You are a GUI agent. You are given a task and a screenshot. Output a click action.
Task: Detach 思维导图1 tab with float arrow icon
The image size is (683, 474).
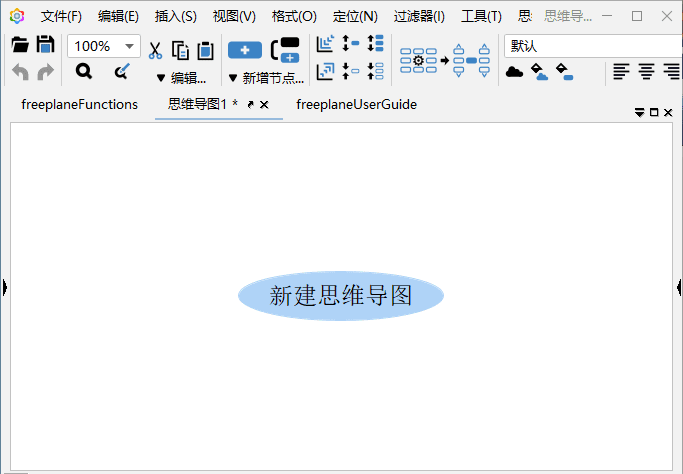pyautogui.click(x=250, y=105)
